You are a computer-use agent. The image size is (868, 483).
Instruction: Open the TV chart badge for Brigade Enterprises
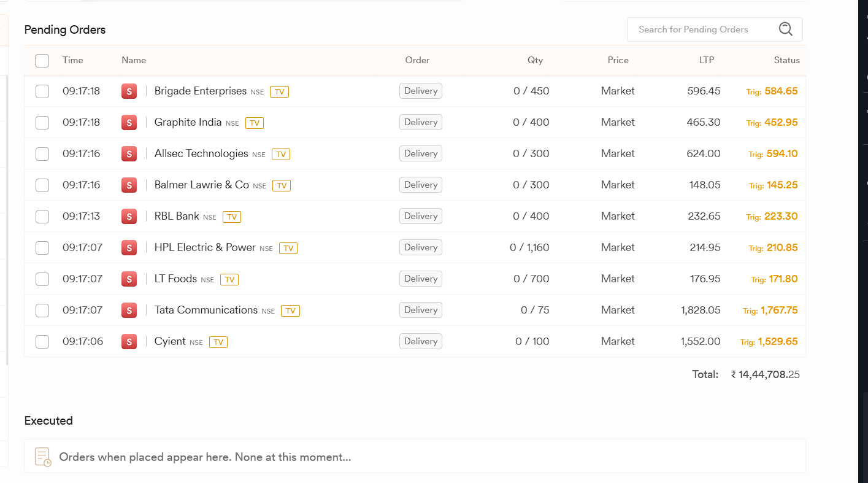coord(279,92)
